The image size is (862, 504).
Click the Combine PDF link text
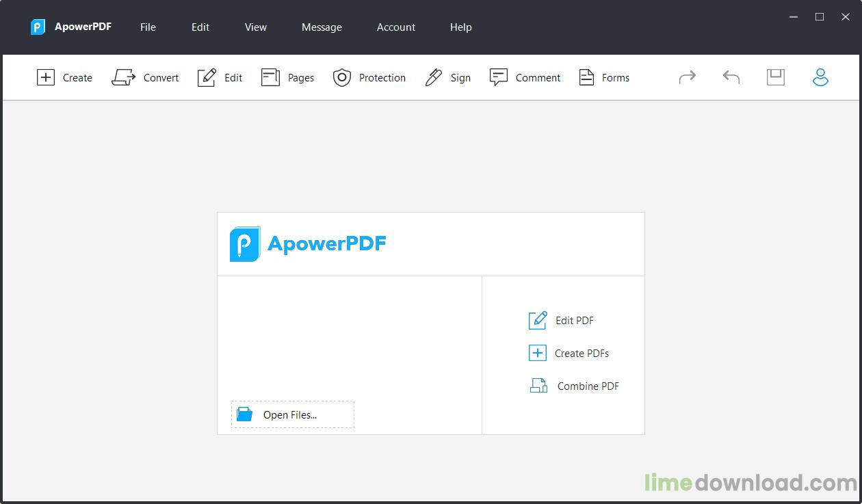[x=588, y=386]
